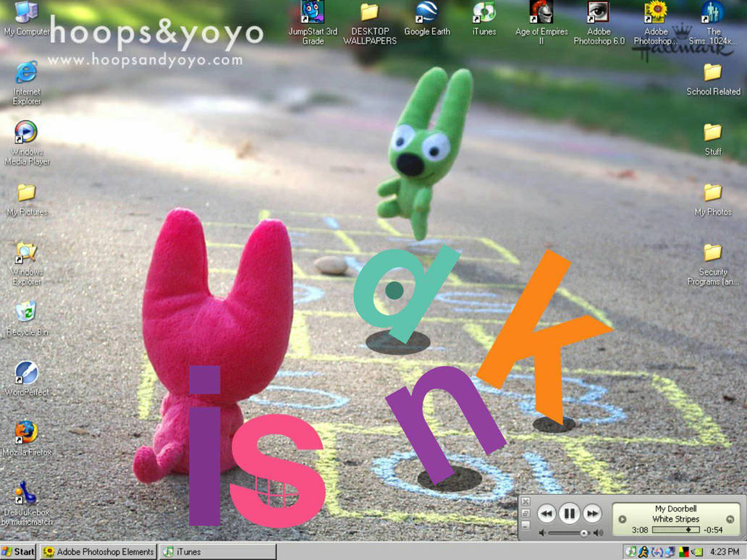
Task: Switch to Adobe Photoshop Elements in the taskbar
Action: click(x=98, y=551)
